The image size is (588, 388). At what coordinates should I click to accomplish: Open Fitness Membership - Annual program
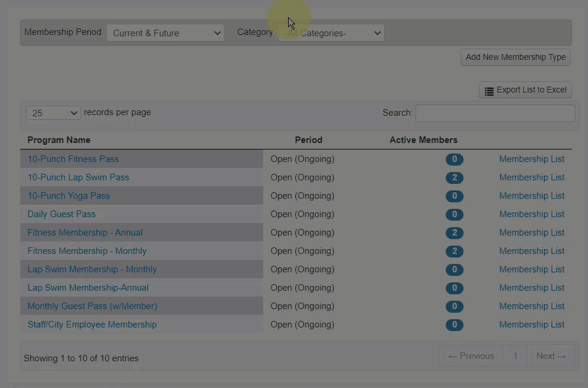click(85, 233)
